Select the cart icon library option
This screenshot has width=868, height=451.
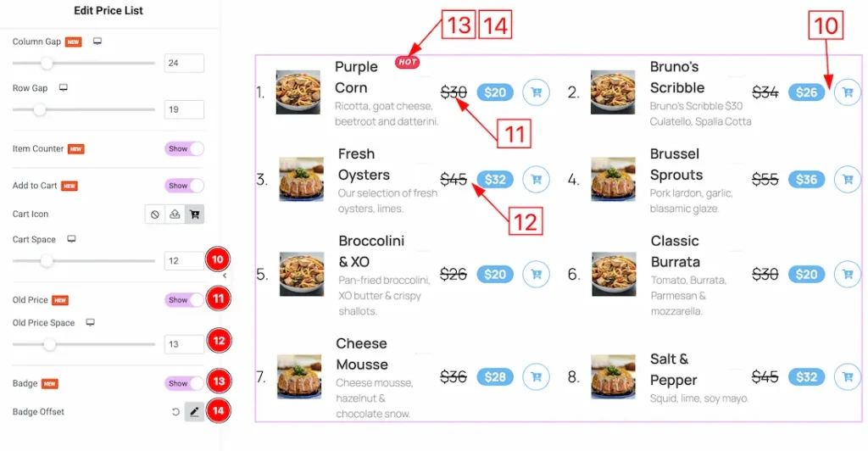tap(195, 215)
